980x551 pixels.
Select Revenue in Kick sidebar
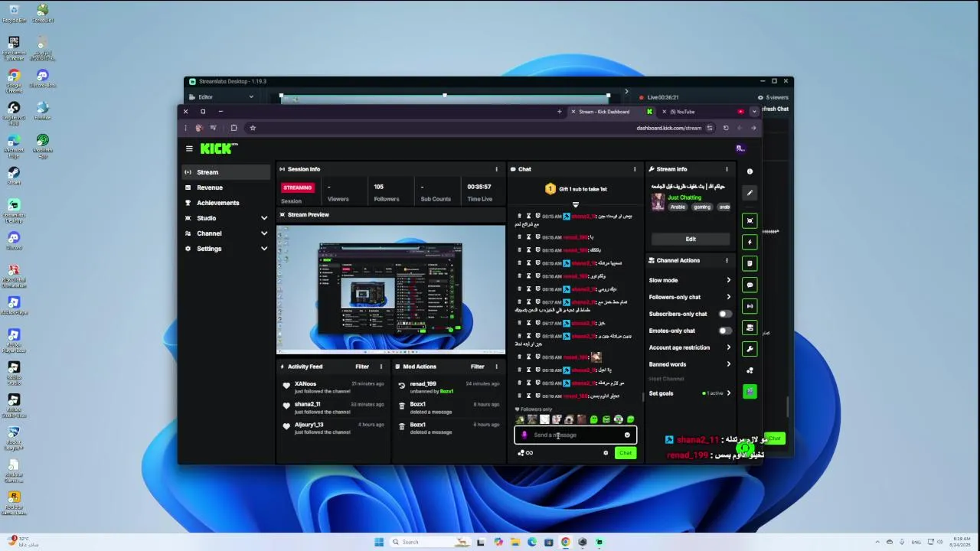(x=226, y=187)
